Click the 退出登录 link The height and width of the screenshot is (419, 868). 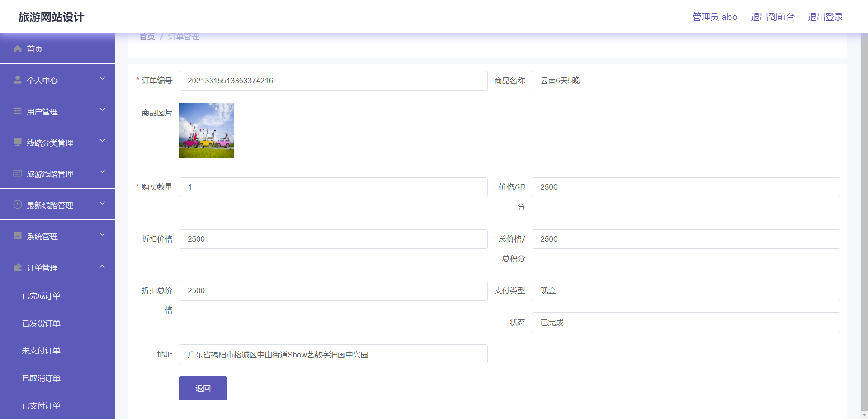pyautogui.click(x=825, y=17)
